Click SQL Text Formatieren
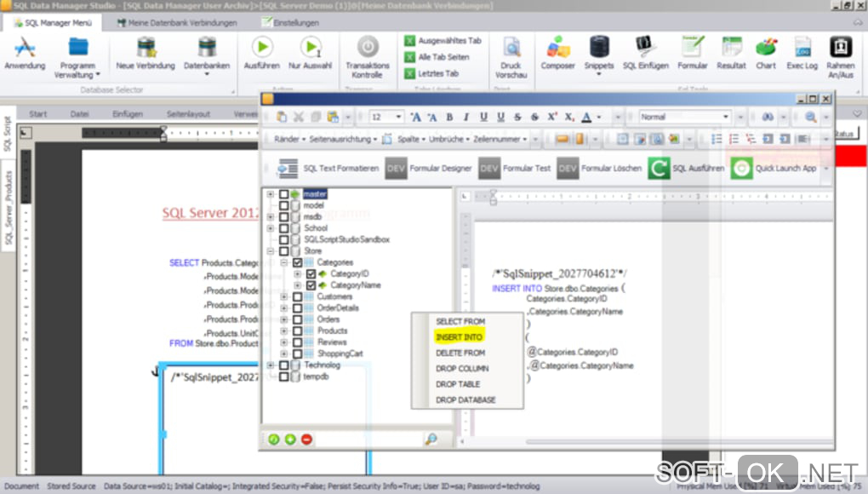 point(328,169)
